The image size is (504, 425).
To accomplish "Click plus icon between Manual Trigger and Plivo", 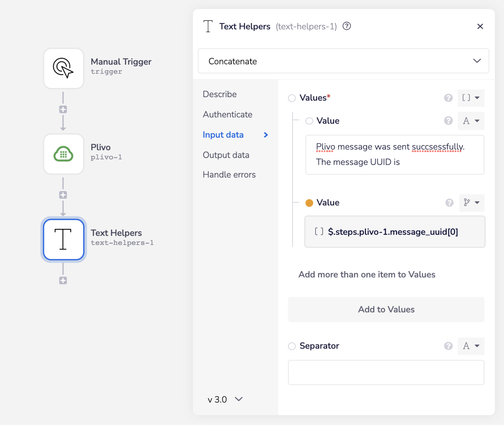I will (x=63, y=109).
